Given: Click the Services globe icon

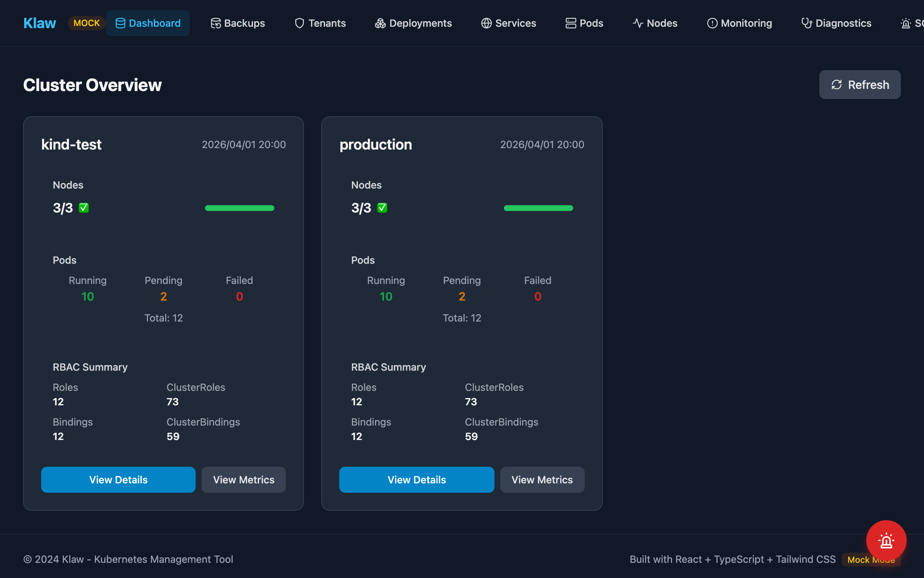Looking at the screenshot, I should [486, 23].
